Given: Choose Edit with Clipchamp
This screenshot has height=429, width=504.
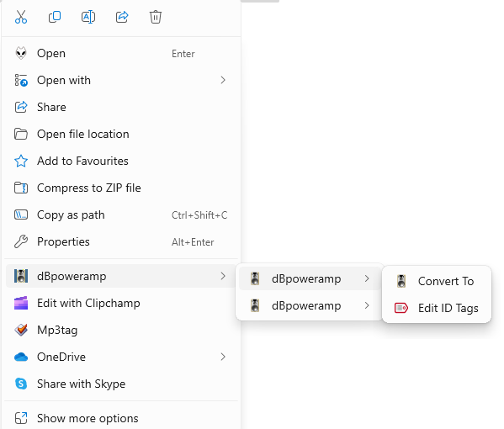Looking at the screenshot, I should [x=121, y=303].
